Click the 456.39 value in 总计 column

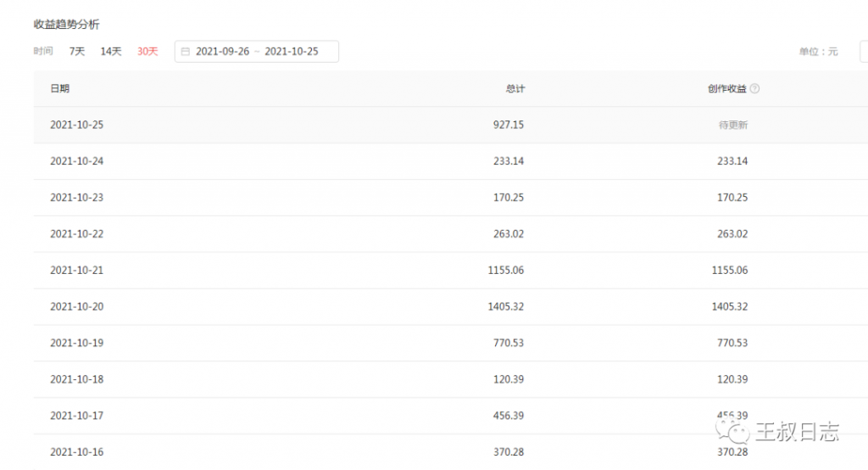click(509, 416)
